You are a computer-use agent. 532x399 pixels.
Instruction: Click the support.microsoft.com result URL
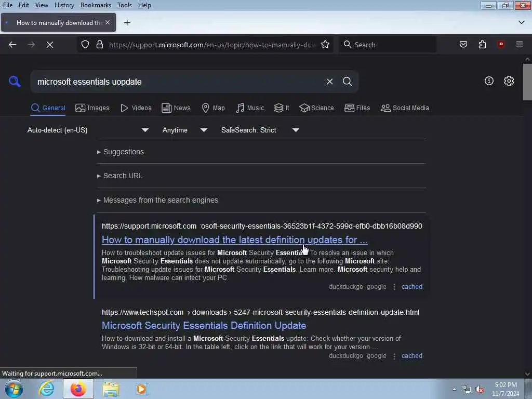click(x=262, y=226)
